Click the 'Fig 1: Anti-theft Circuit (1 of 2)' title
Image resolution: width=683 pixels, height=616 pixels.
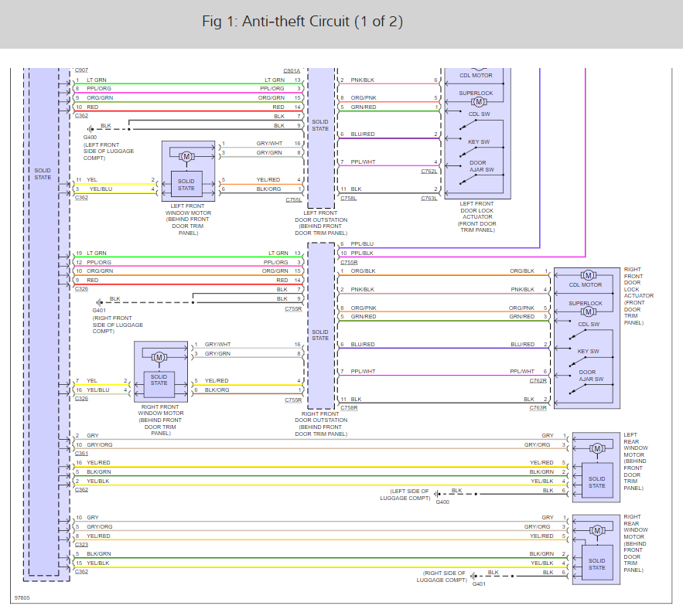302,22
